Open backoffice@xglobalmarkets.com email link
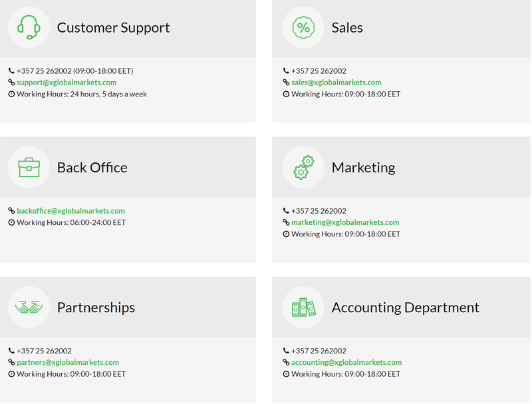 [71, 211]
